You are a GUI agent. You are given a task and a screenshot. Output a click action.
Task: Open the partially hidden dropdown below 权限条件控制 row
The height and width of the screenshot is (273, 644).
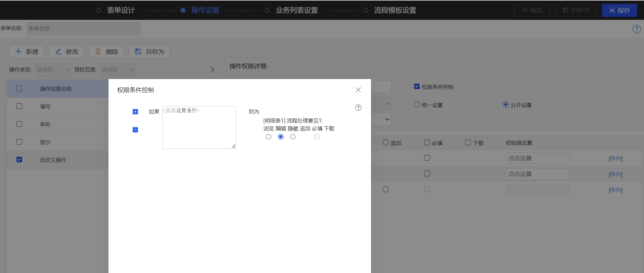[x=381, y=104]
